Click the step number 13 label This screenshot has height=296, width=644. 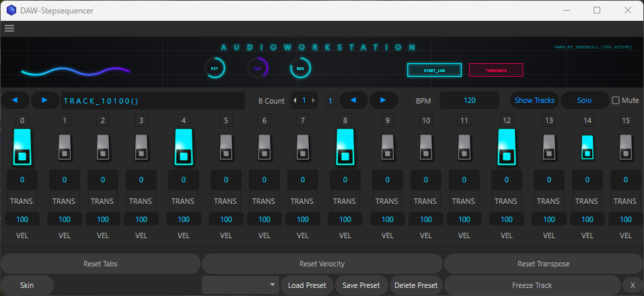click(548, 120)
